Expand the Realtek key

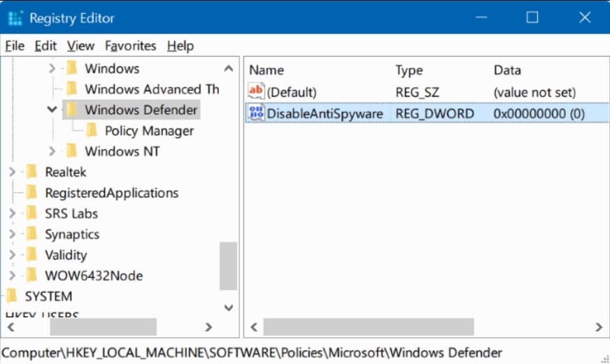pyautogui.click(x=12, y=172)
